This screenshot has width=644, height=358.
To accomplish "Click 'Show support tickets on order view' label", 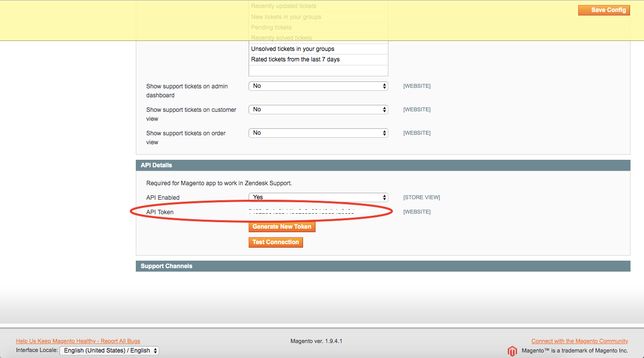I will coord(186,138).
